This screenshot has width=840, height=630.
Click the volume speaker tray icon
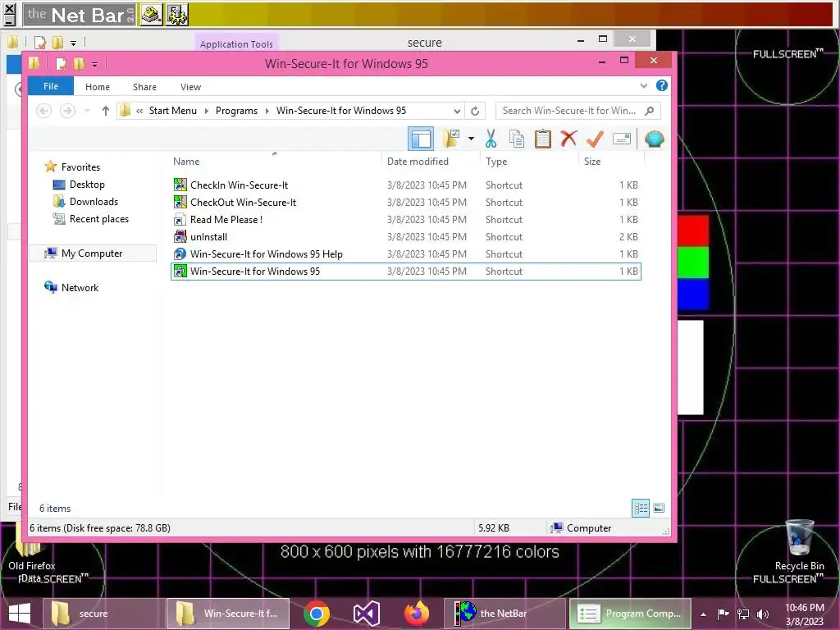[x=762, y=614]
